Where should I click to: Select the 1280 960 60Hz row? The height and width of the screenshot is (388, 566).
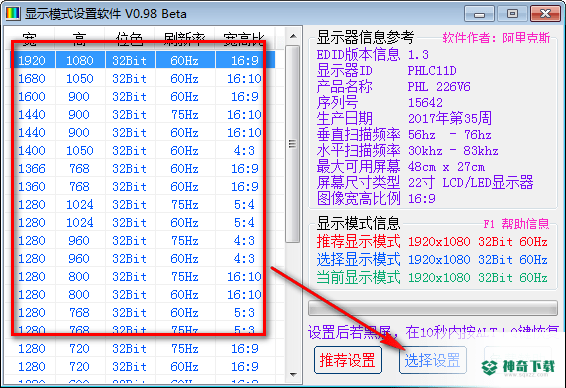pos(142,258)
